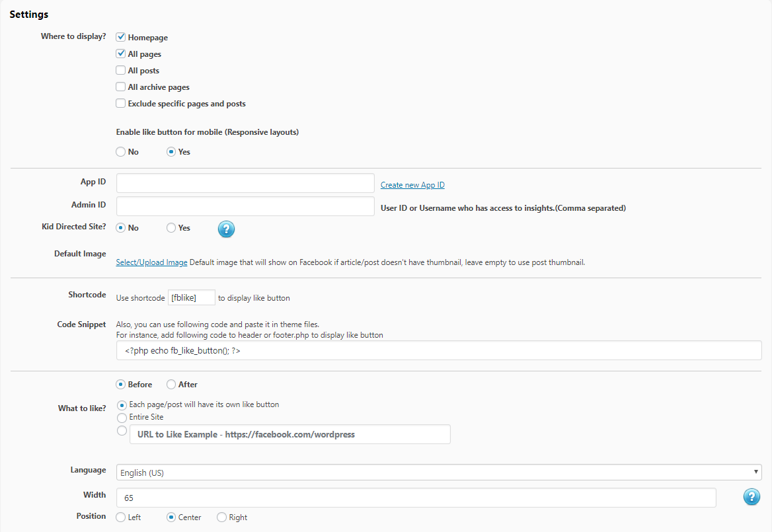Uncheck the All pages checkbox

point(120,54)
